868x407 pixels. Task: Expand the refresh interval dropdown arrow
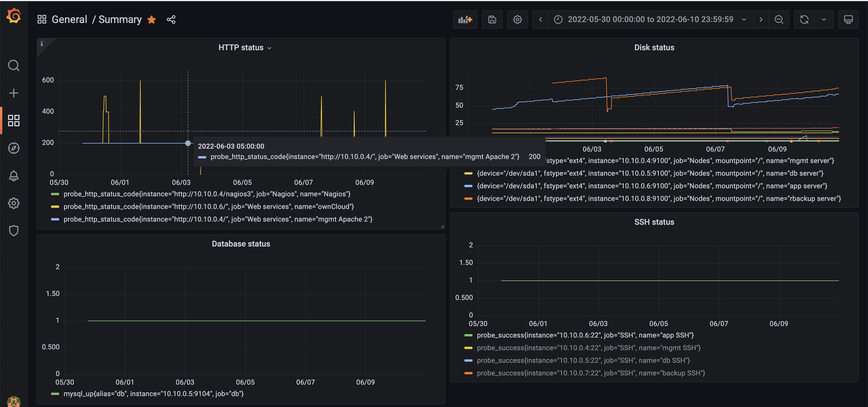tap(824, 20)
